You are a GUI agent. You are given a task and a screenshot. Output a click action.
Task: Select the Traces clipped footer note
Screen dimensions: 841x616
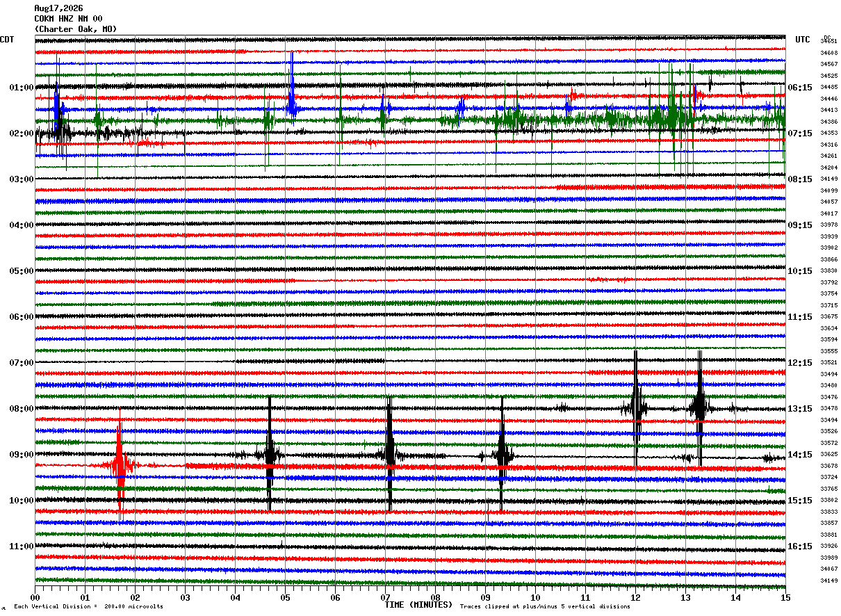click(x=545, y=607)
